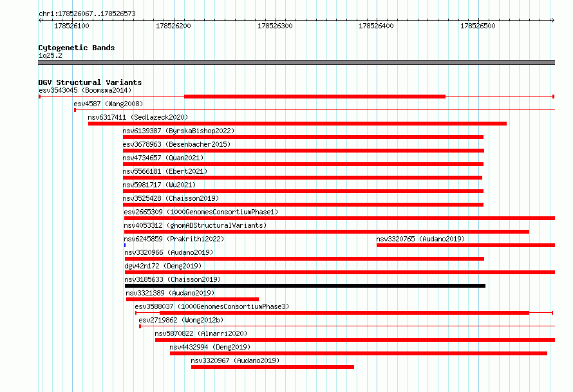Click the ruler's right arrow end

click(x=552, y=20)
